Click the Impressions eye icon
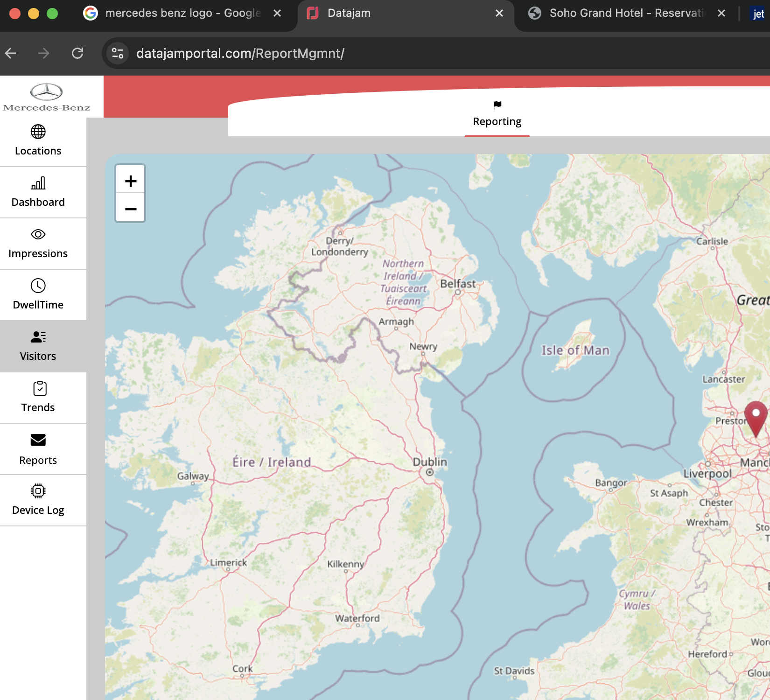This screenshot has height=700, width=770. click(x=37, y=235)
